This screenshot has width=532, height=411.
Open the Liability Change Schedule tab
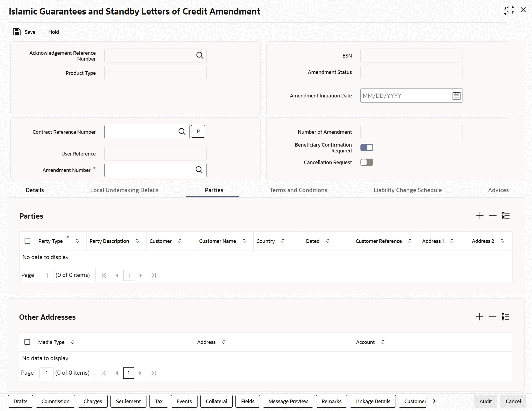coord(407,190)
